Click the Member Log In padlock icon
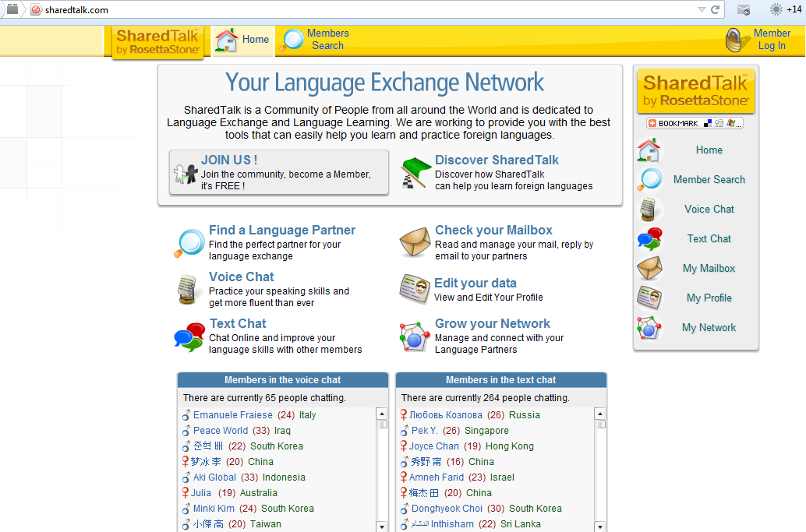Viewport: 806px width, 532px height. coord(737,40)
